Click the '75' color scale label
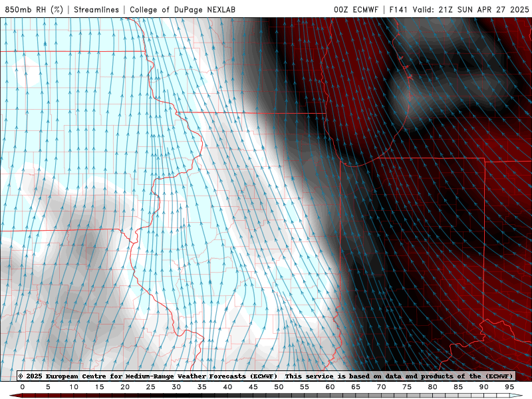 click(407, 387)
